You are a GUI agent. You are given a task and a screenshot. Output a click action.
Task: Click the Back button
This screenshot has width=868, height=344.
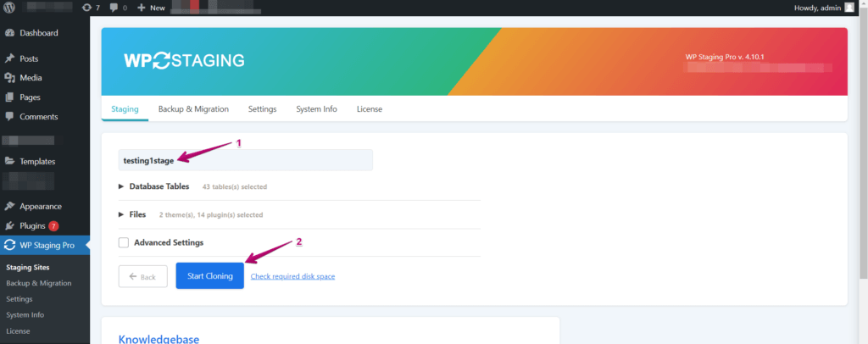click(142, 276)
